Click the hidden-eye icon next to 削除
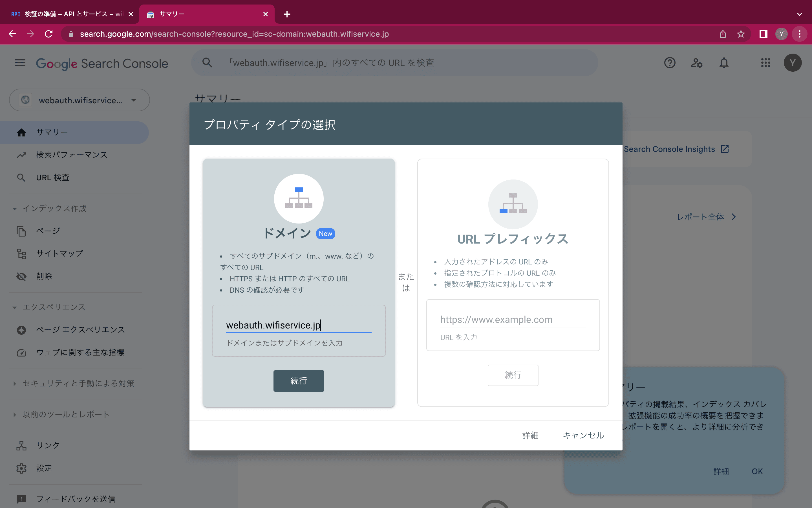 click(x=21, y=277)
